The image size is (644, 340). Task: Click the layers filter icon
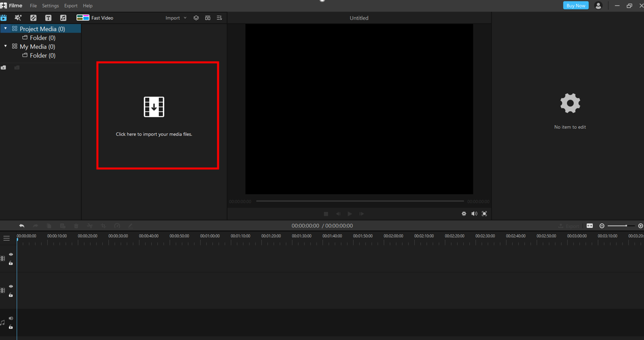tap(196, 18)
